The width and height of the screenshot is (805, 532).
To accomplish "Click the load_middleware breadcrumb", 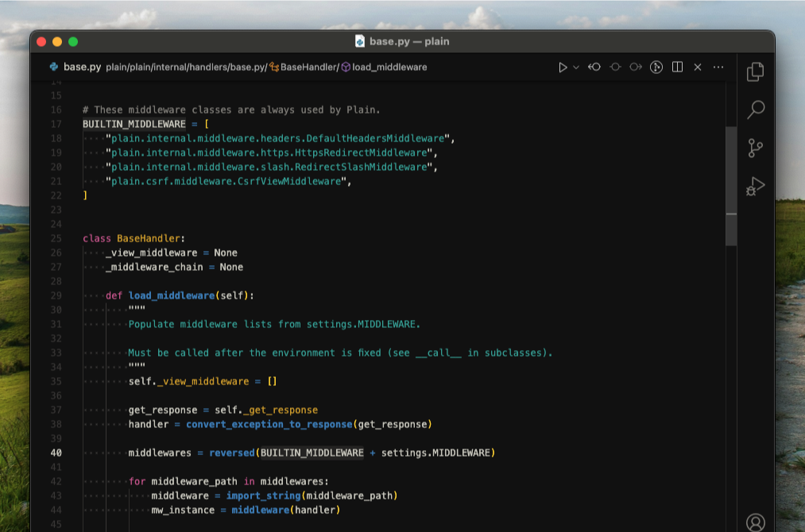I will [x=389, y=67].
